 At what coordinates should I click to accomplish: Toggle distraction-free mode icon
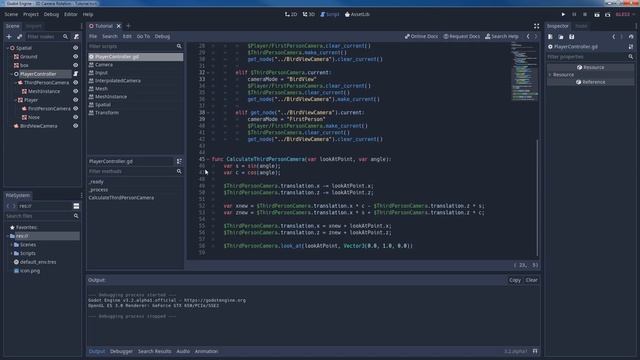(536, 26)
